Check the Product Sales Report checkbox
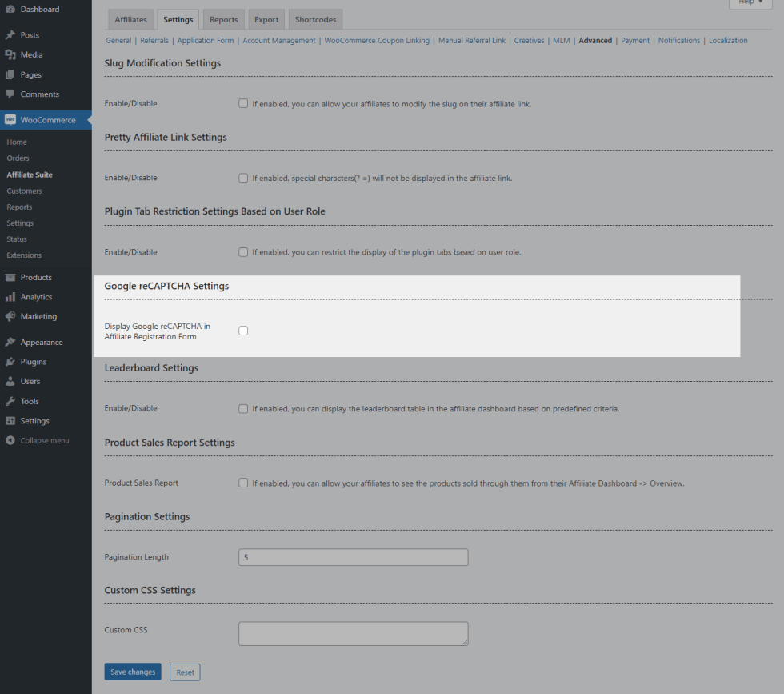This screenshot has height=694, width=784. coord(243,483)
